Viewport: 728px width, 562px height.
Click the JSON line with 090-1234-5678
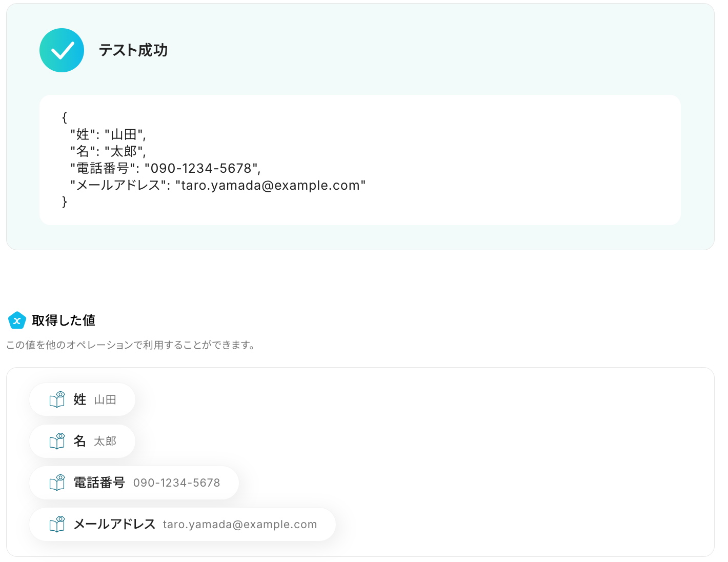(x=166, y=168)
